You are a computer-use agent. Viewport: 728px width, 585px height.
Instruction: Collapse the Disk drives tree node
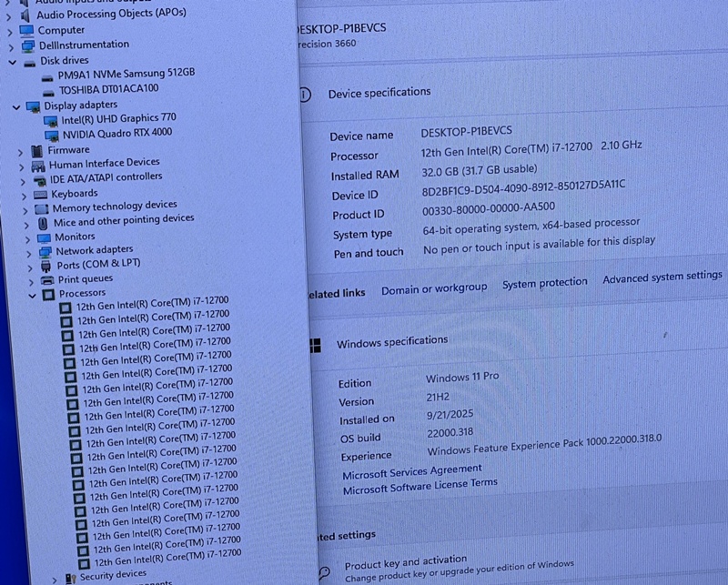pos(13,61)
